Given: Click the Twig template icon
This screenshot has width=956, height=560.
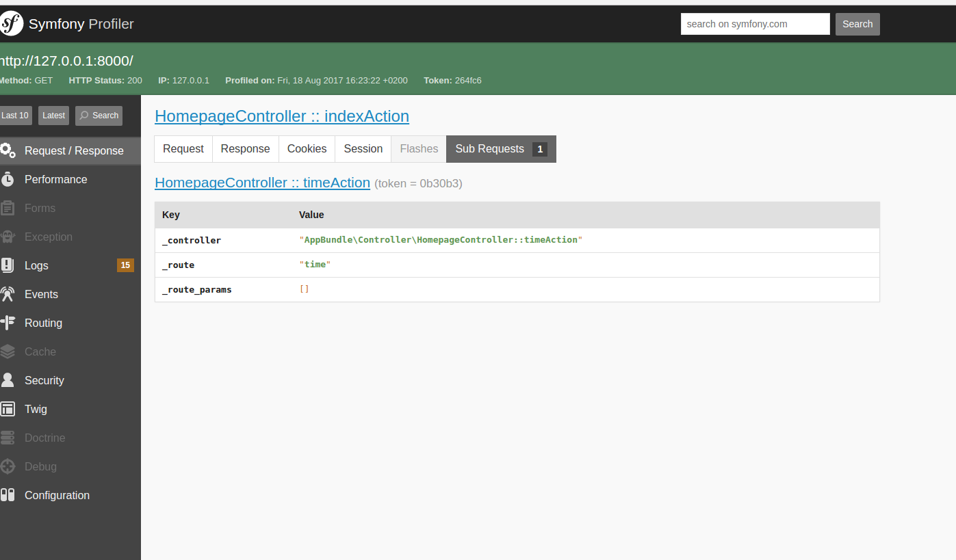Looking at the screenshot, I should coord(8,409).
